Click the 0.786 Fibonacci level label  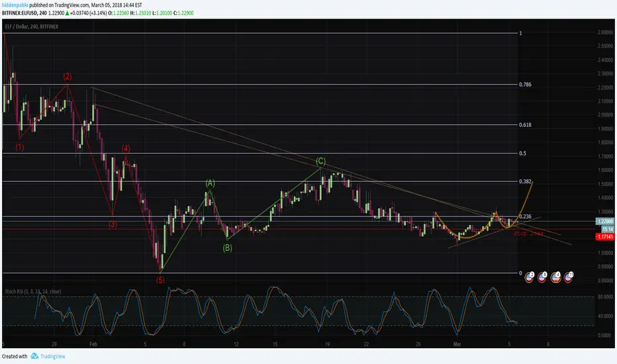525,85
